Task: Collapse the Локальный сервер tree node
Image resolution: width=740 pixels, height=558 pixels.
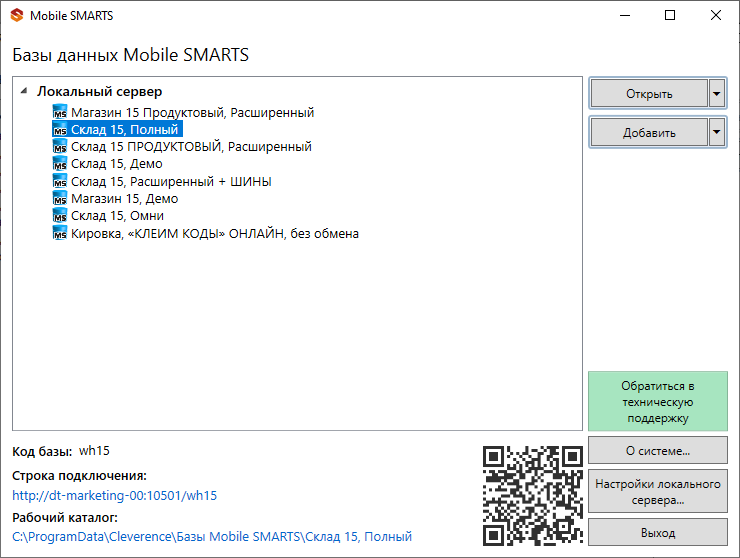Action: point(24,91)
